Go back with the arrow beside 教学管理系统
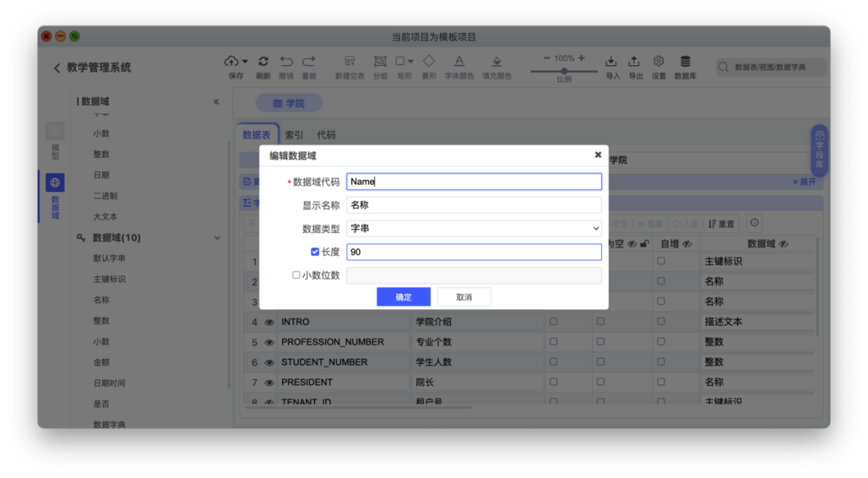 click(56, 67)
